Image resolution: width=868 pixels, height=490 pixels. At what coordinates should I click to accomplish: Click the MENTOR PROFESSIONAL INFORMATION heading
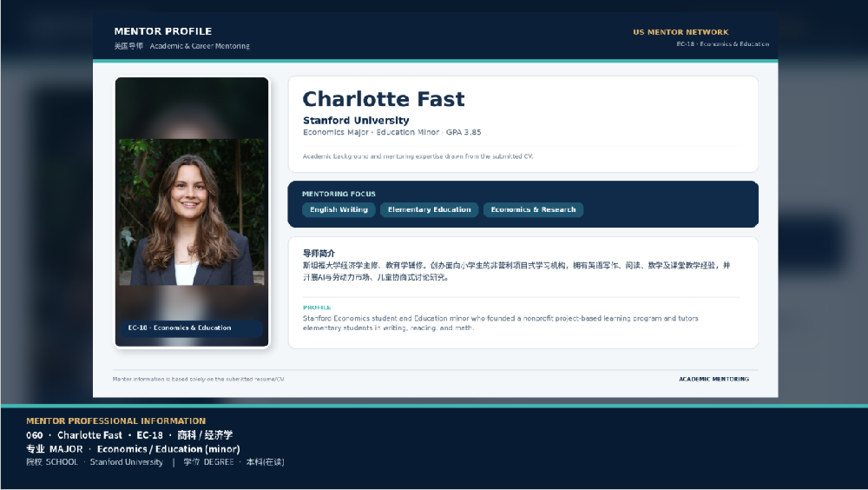tap(115, 421)
